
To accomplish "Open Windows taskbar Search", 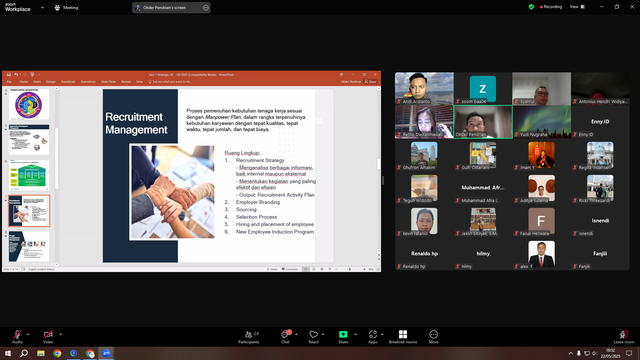I will 24,353.
